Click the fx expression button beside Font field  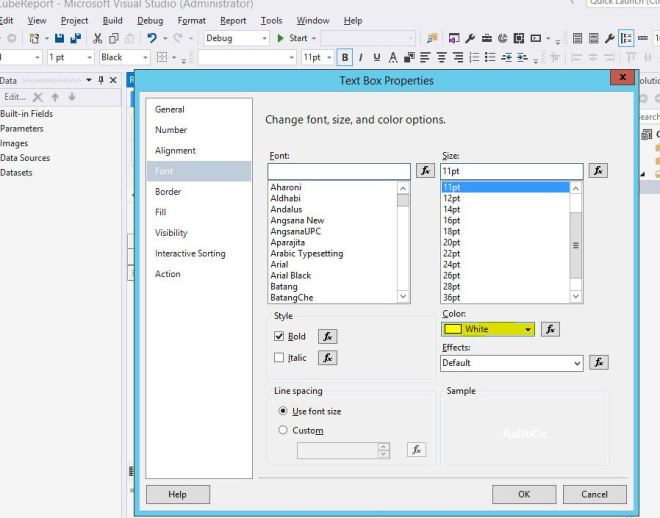click(424, 172)
